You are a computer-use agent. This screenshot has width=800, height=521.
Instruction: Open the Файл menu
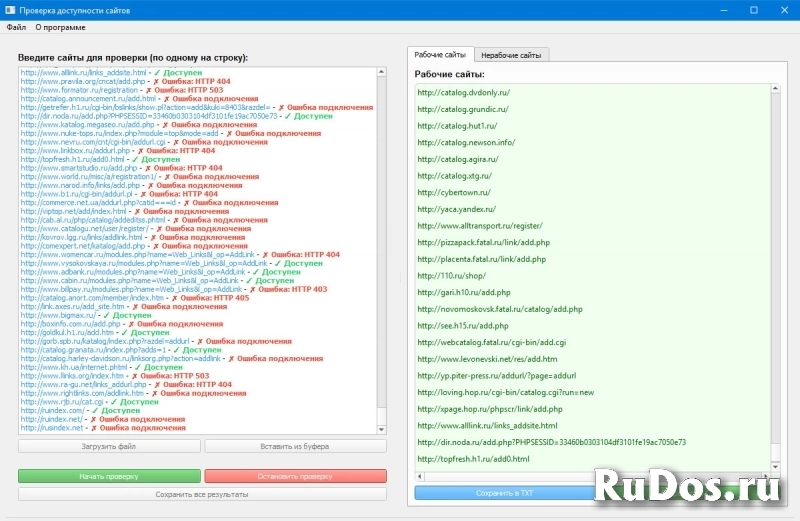point(16,27)
